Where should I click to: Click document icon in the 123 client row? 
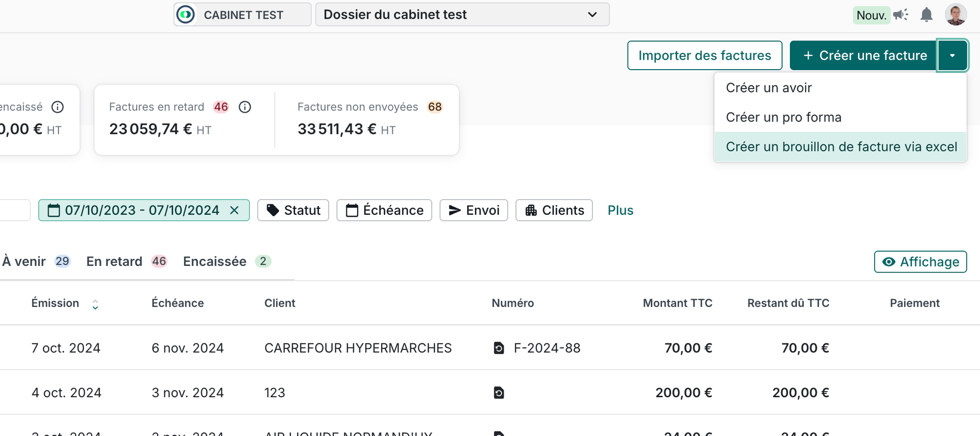499,393
